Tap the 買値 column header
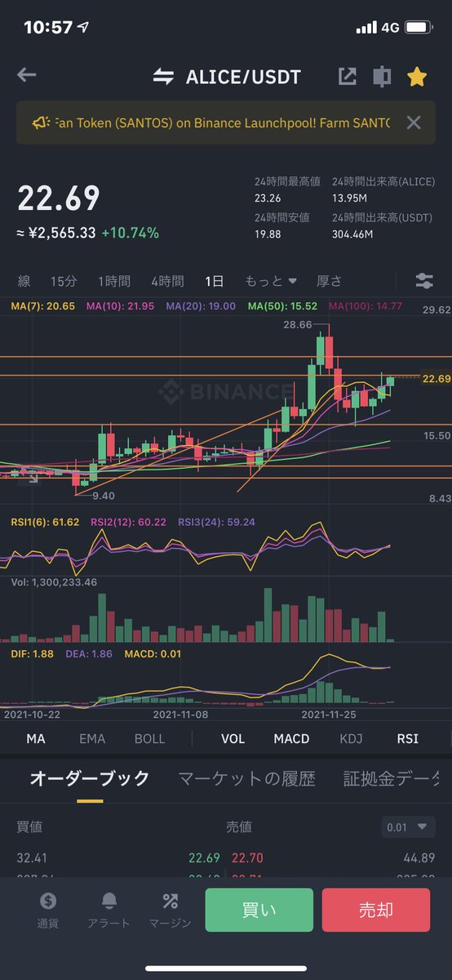 coord(29,827)
